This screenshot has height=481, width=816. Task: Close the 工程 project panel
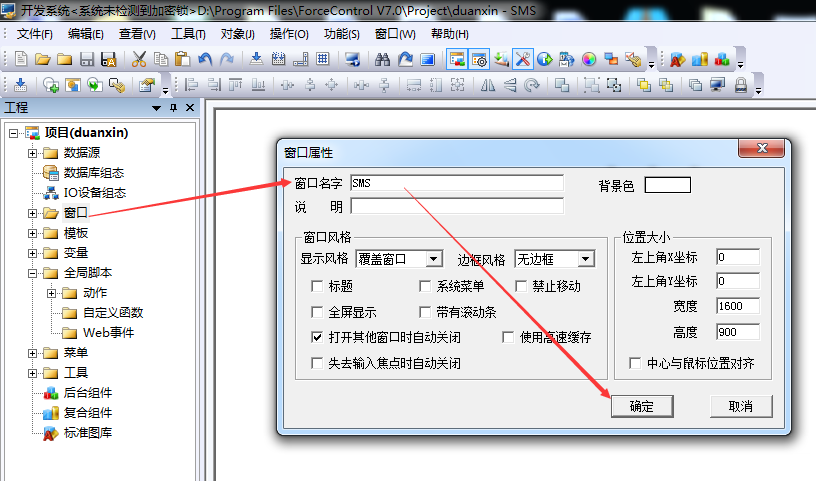(x=190, y=108)
